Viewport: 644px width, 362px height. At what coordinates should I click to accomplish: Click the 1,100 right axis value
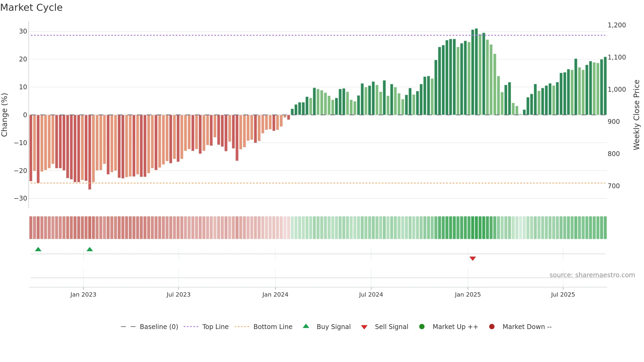coord(617,57)
